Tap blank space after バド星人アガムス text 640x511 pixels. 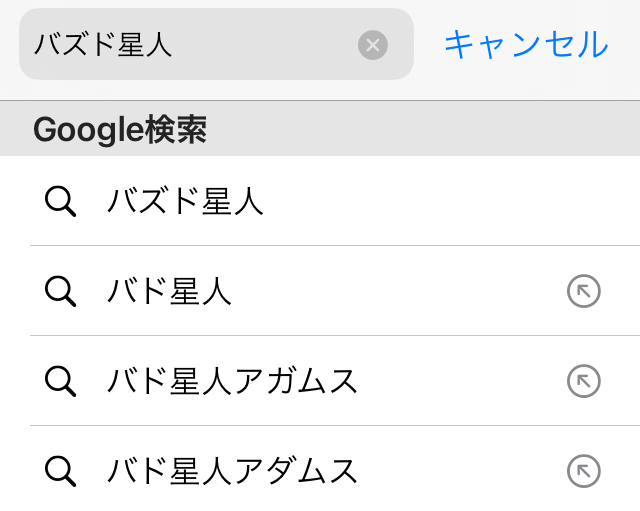pos(460,381)
